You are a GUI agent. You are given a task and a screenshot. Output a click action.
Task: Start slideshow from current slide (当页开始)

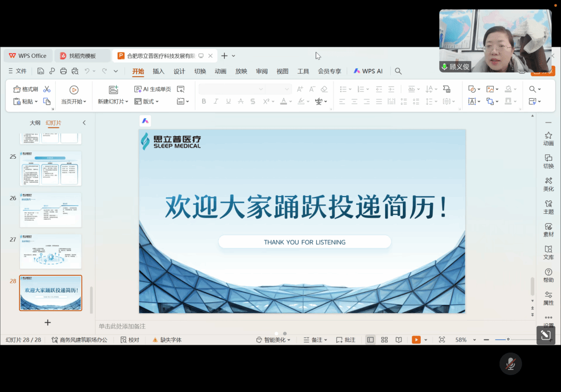pyautogui.click(x=74, y=90)
